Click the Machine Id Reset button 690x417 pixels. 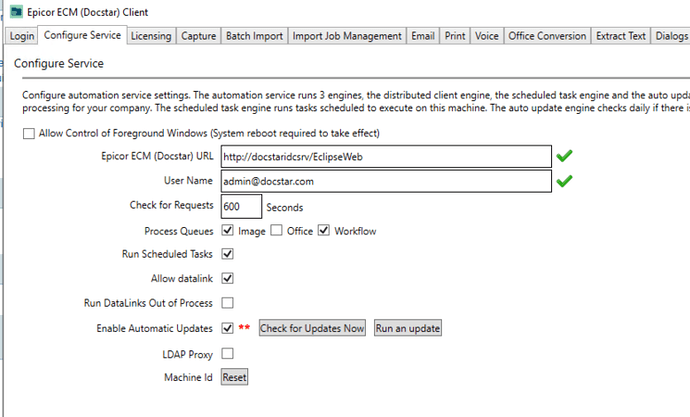235,377
